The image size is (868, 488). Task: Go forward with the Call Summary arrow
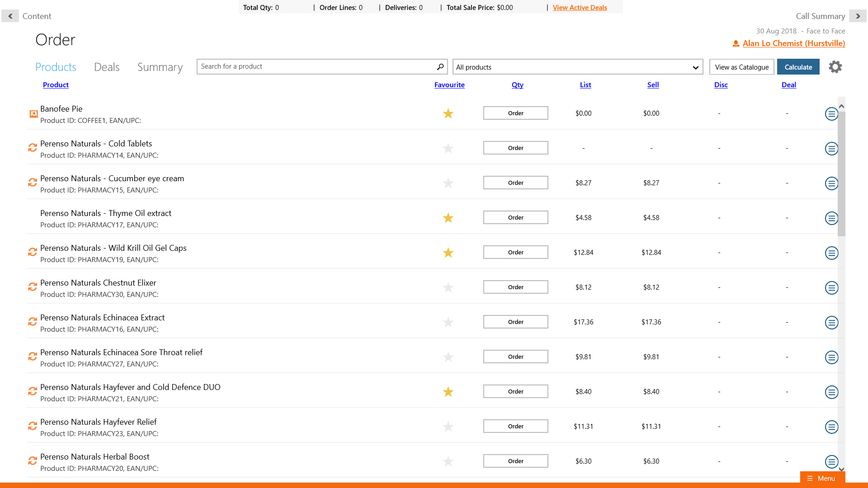coord(858,16)
